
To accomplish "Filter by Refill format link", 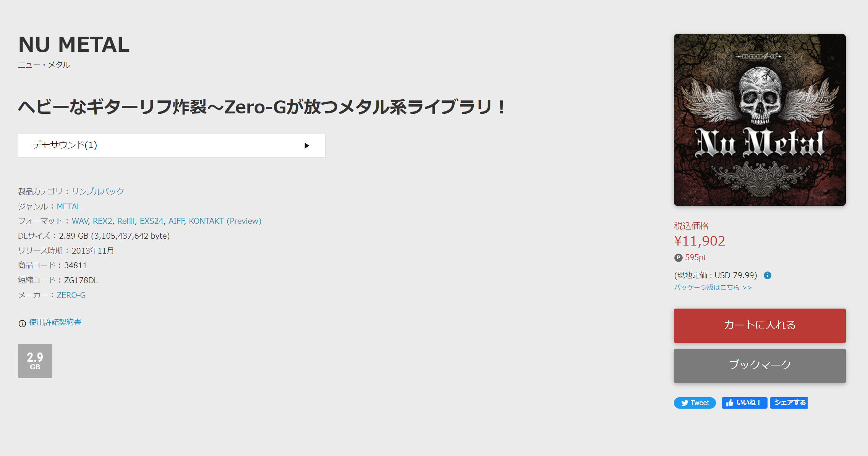I will pyautogui.click(x=126, y=221).
